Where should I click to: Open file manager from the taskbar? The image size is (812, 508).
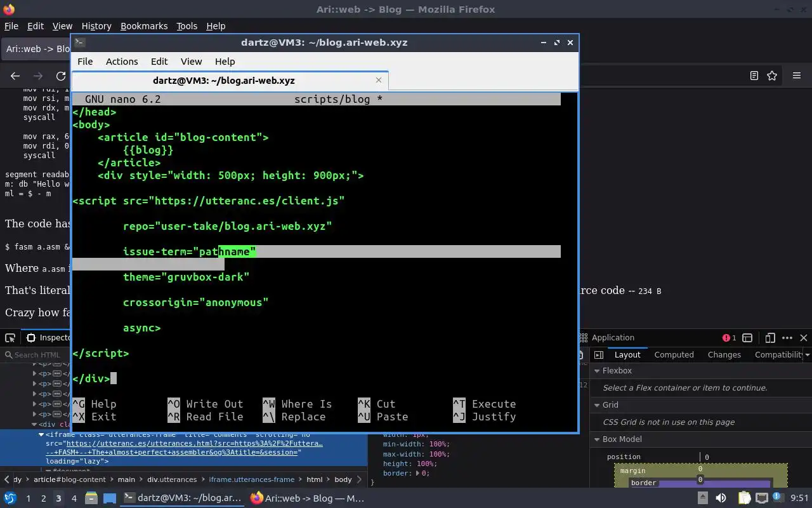point(91,498)
